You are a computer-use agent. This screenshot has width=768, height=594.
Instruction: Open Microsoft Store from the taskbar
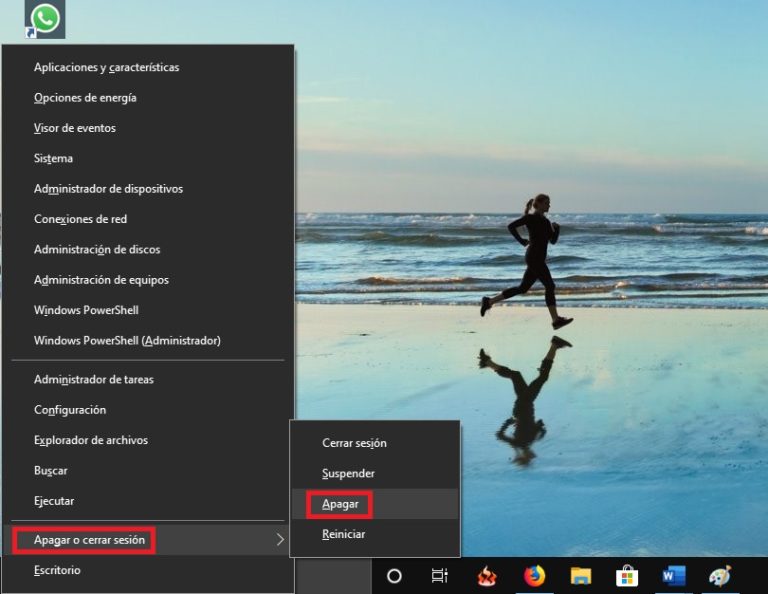[x=627, y=576]
